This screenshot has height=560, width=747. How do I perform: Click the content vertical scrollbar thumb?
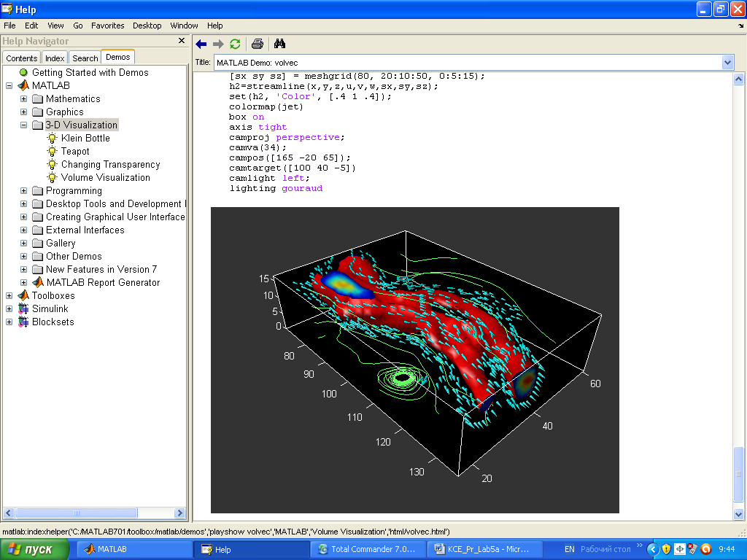(738, 474)
